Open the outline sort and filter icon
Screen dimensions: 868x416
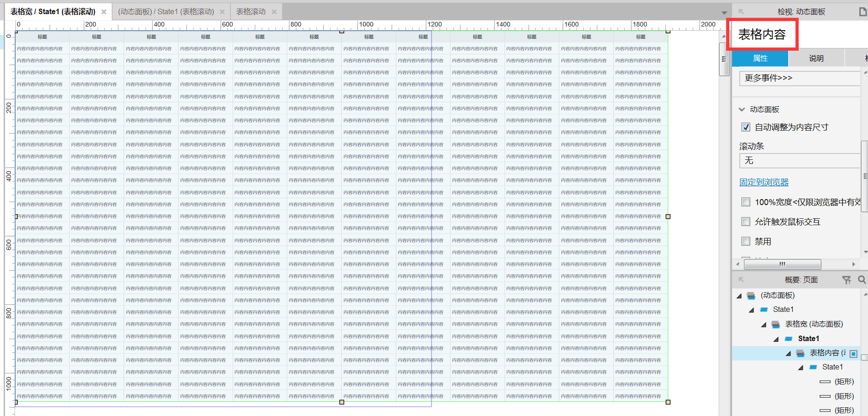tap(847, 280)
